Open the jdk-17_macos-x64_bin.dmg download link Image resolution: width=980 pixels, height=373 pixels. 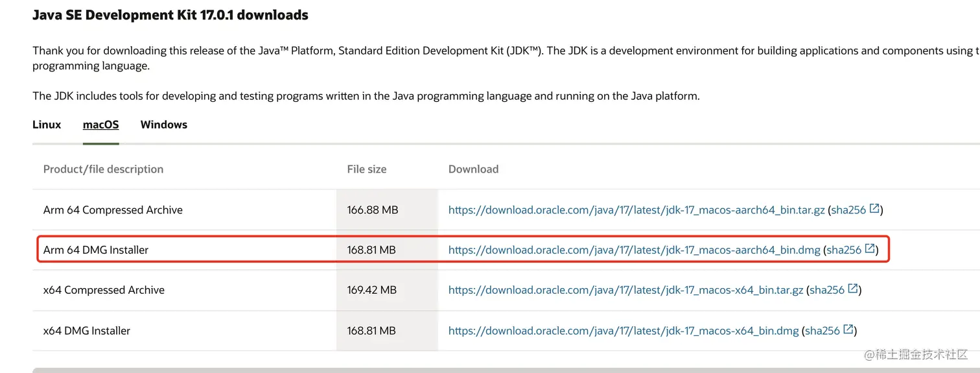point(623,331)
